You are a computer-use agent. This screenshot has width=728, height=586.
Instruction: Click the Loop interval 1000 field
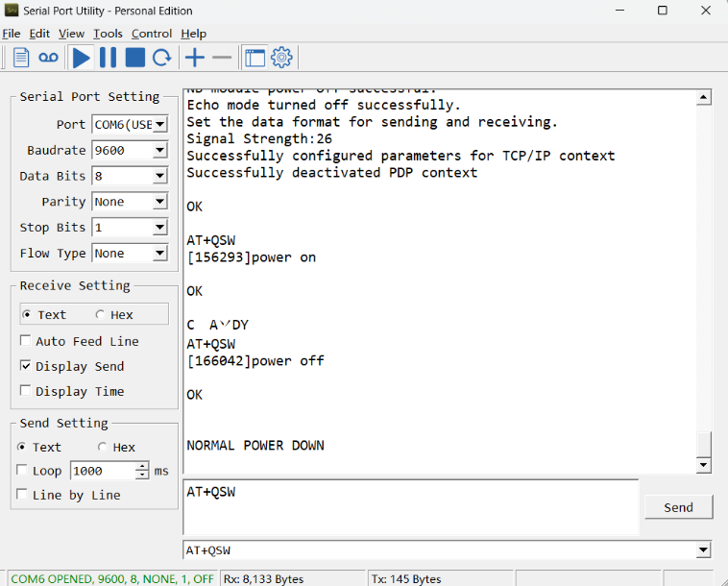coord(103,471)
